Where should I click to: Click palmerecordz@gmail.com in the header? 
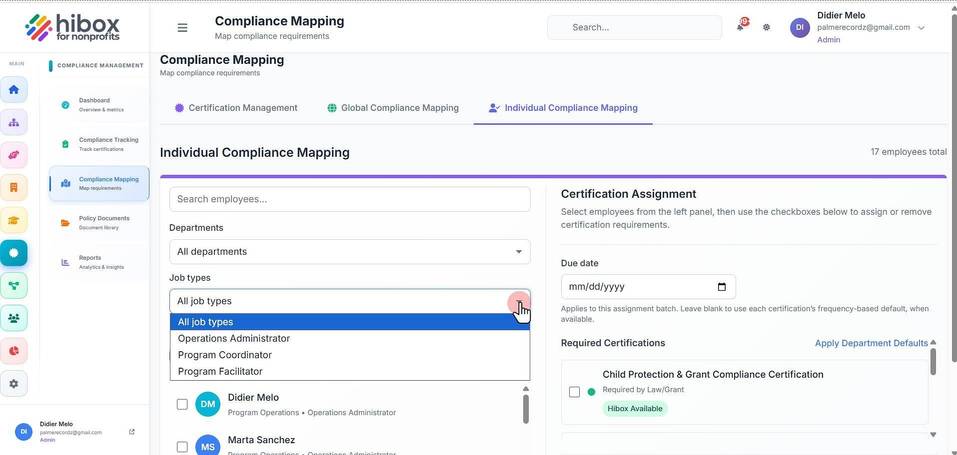pos(864,27)
